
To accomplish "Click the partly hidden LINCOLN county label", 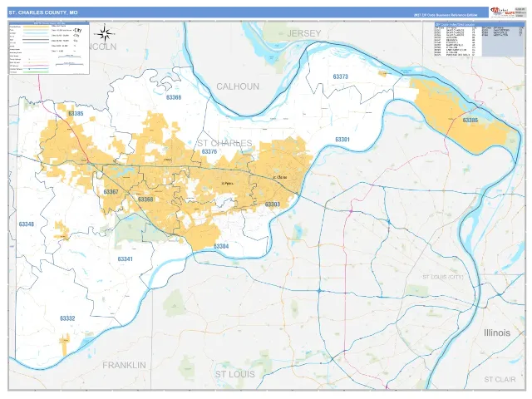I will click(x=103, y=47).
